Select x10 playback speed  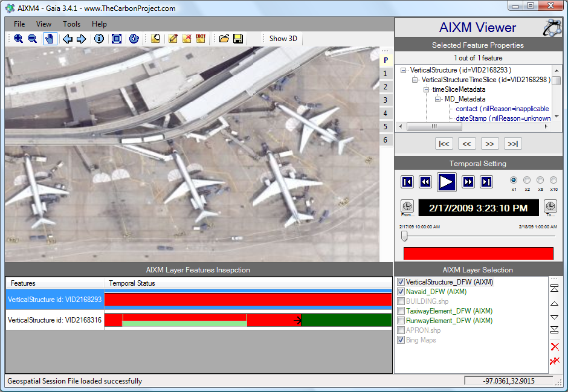coord(553,180)
